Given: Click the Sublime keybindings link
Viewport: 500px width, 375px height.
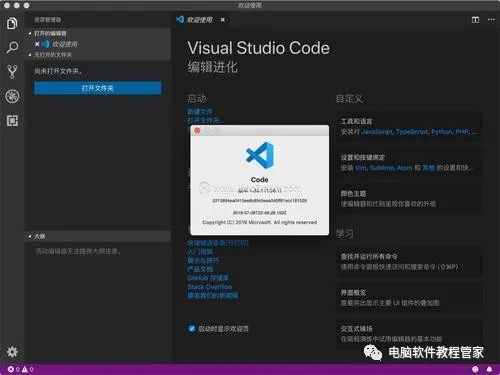Looking at the screenshot, I should coord(382,168).
